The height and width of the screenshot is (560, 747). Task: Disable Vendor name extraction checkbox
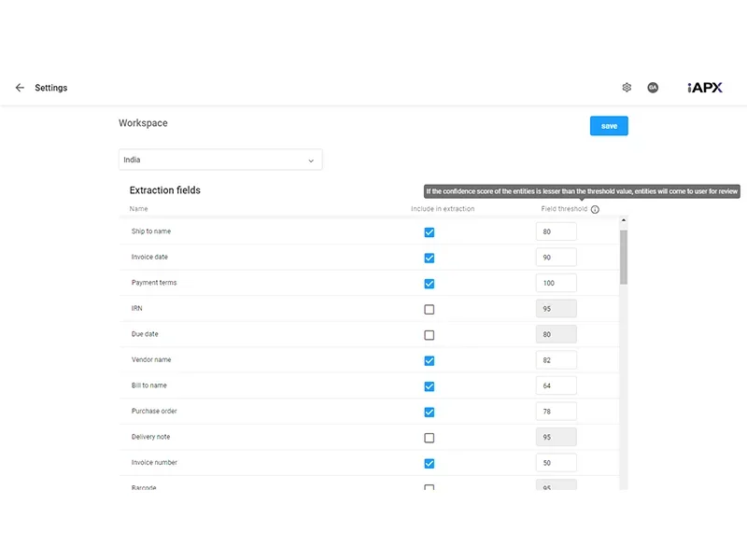click(430, 360)
